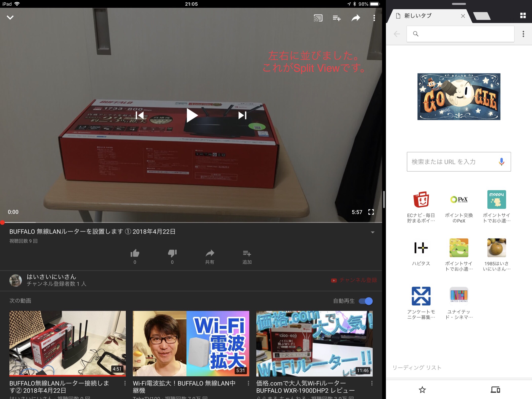
Task: Play the video
Action: [x=192, y=115]
